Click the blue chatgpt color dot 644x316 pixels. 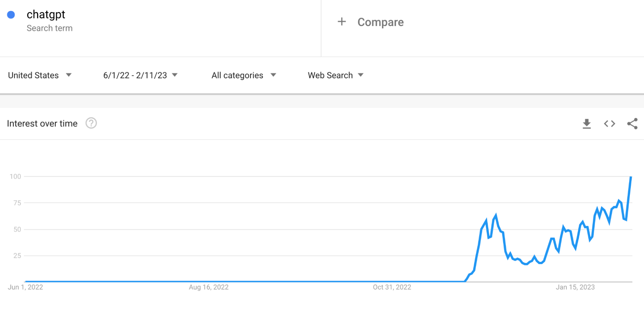tap(11, 15)
